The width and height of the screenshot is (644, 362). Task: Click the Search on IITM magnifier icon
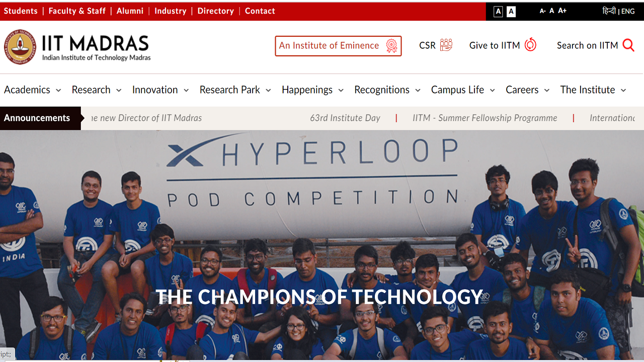[628, 45]
